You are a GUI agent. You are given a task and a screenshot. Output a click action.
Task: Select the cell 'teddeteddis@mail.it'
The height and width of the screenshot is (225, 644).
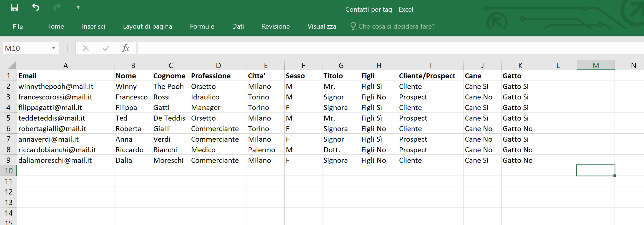66,118
